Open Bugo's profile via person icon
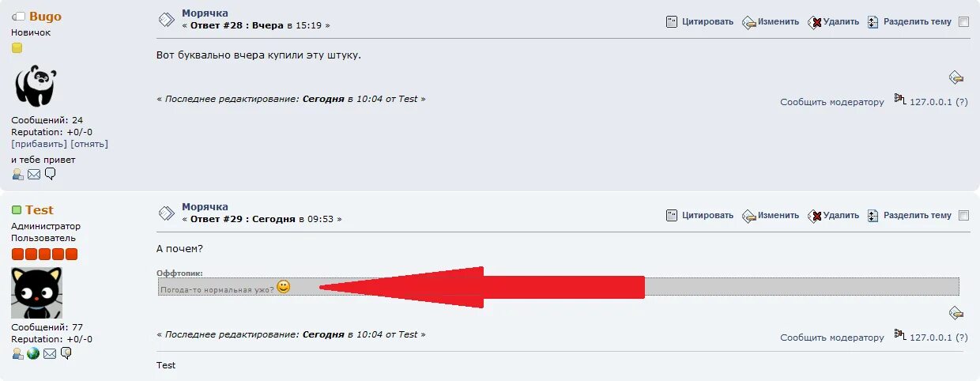 (x=17, y=174)
